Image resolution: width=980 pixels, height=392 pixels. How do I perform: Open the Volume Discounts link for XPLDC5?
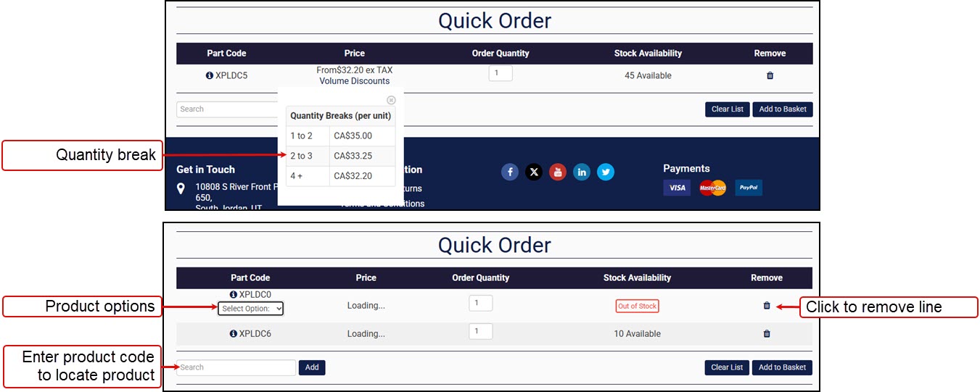355,81
